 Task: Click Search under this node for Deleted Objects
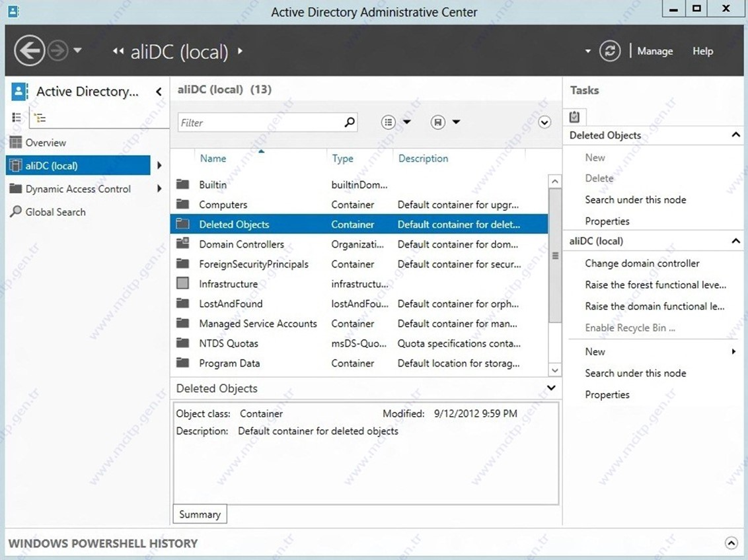click(636, 199)
